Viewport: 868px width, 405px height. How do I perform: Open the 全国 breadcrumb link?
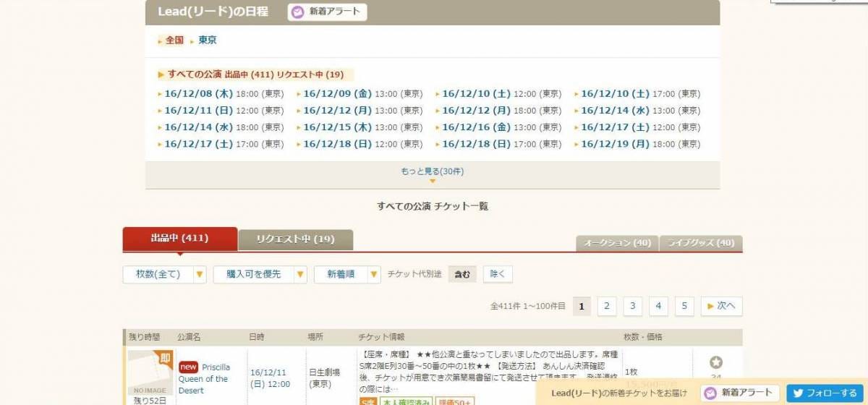coord(174,40)
